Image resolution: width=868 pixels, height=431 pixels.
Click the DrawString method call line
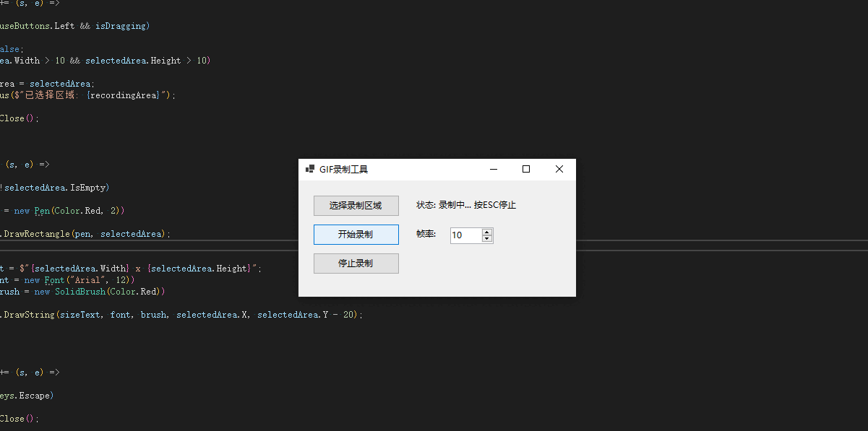pos(30,314)
